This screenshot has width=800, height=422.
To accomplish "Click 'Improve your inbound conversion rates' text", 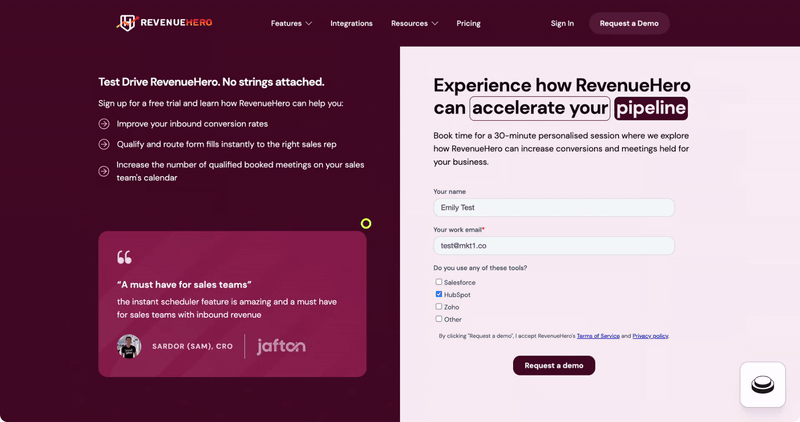I will tap(192, 124).
